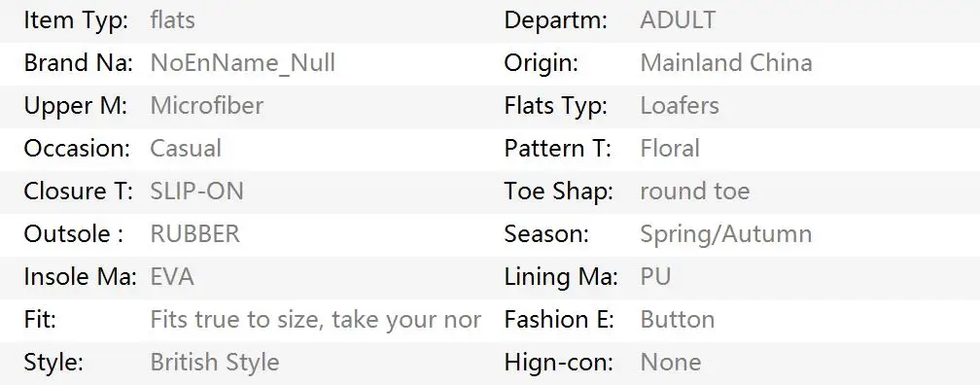Viewport: 980px width, 385px height.
Task: Select the Microfiber upper material value
Action: tap(207, 106)
